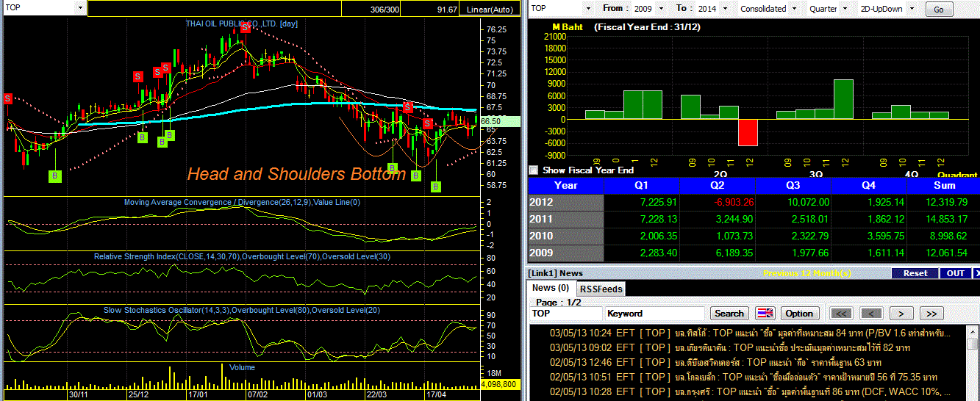Go to previous news page with < button
Screen dimensions: 980x401
tap(871, 314)
